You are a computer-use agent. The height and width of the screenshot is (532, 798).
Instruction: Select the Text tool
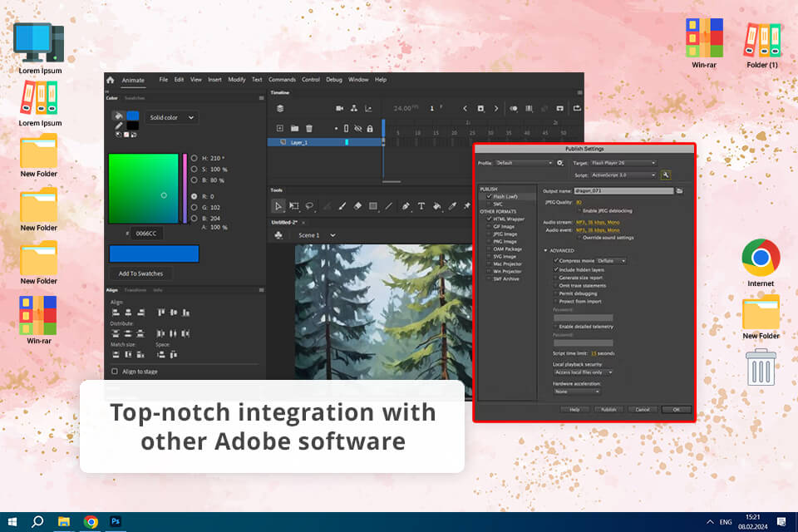(421, 206)
